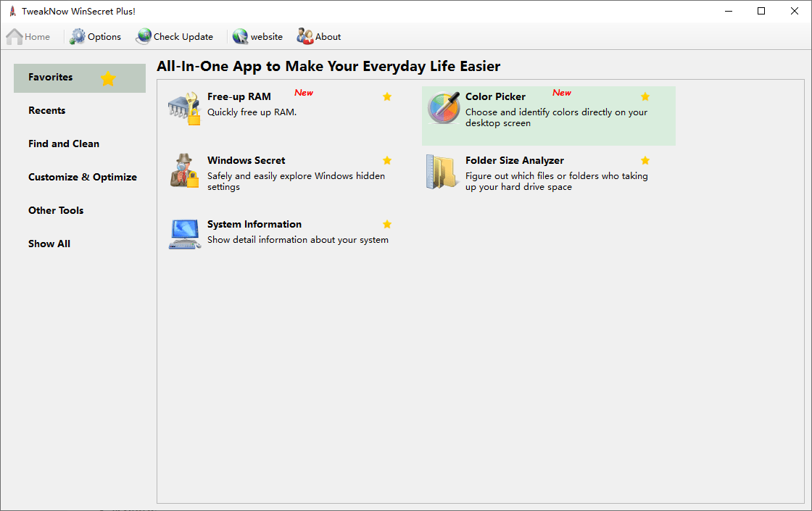This screenshot has width=812, height=511.
Task: Click the Windows Secret detective icon
Action: click(184, 171)
